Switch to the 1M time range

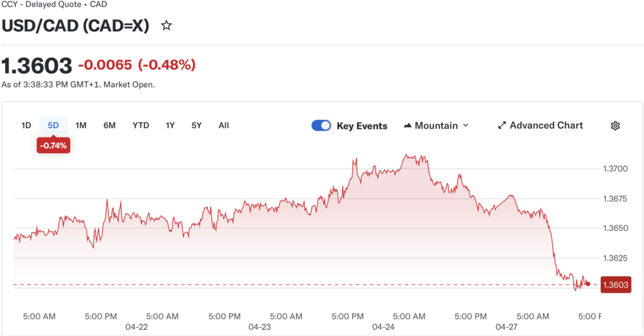[x=80, y=125]
